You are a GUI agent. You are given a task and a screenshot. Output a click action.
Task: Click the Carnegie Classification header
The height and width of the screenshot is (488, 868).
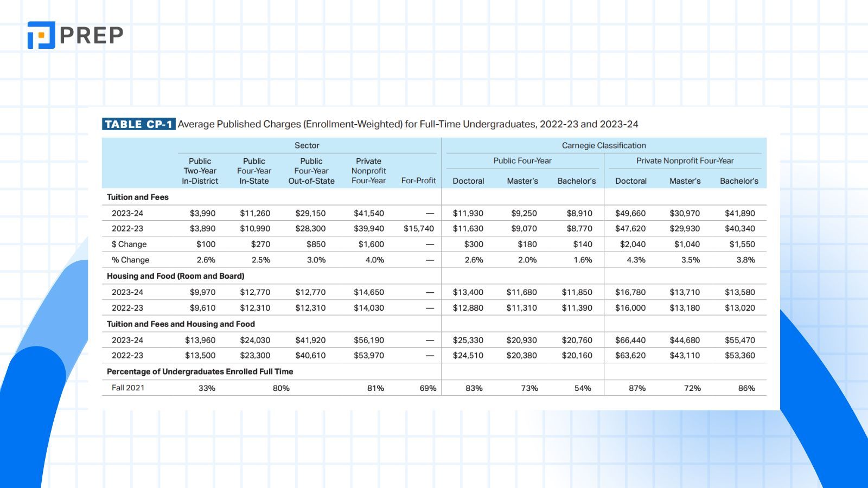[604, 145]
